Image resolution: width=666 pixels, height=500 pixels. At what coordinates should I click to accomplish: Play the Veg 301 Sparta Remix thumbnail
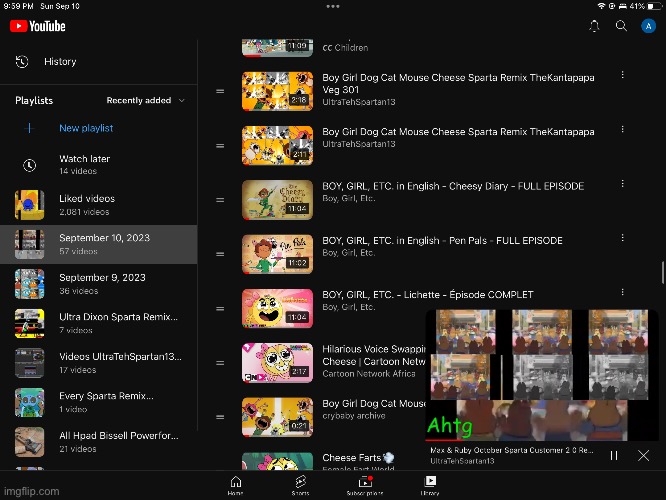(x=277, y=91)
